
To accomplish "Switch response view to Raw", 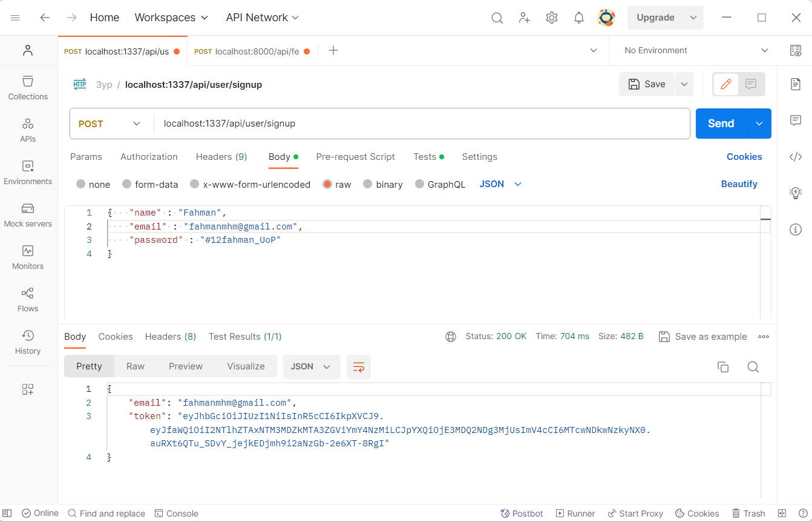I will (136, 366).
